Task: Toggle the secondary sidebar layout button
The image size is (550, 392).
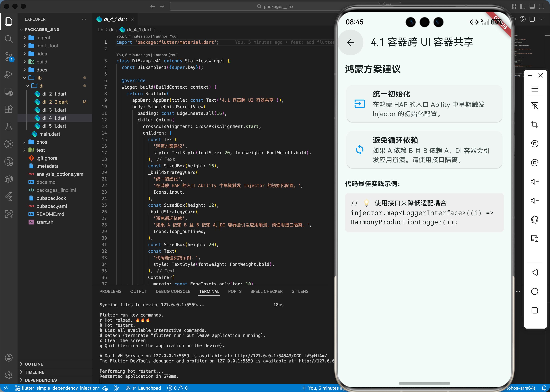Action: [542, 7]
